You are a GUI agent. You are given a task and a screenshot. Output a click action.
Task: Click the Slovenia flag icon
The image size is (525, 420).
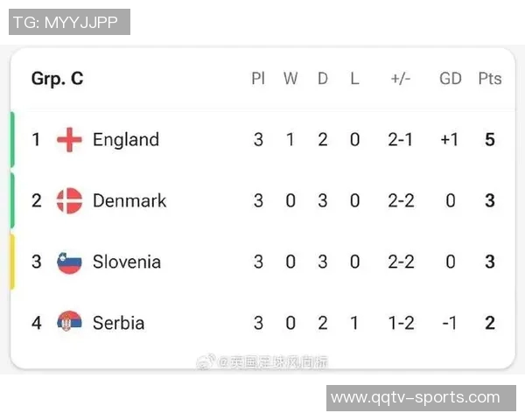point(69,262)
